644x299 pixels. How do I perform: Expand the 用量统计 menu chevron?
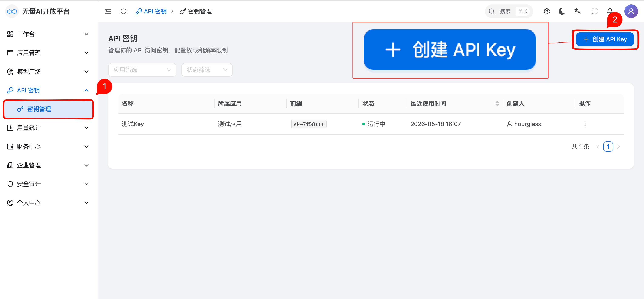pos(86,128)
